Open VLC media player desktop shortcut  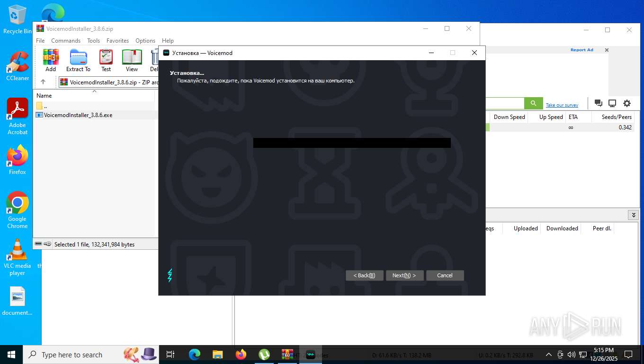[x=18, y=257]
